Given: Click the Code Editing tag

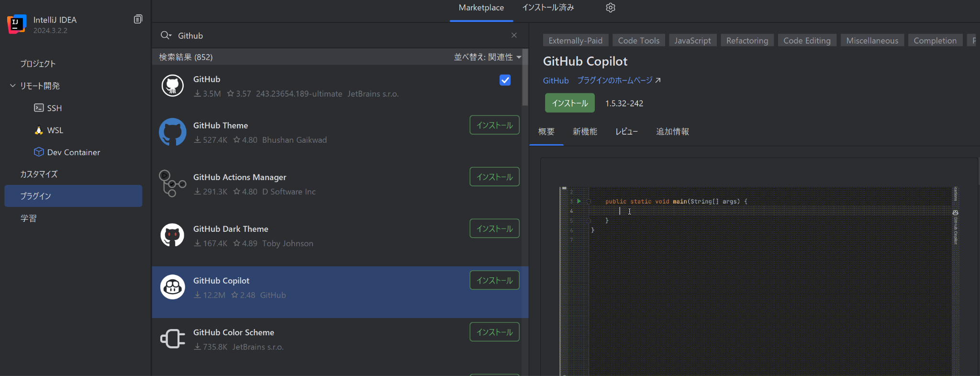Looking at the screenshot, I should pos(807,41).
